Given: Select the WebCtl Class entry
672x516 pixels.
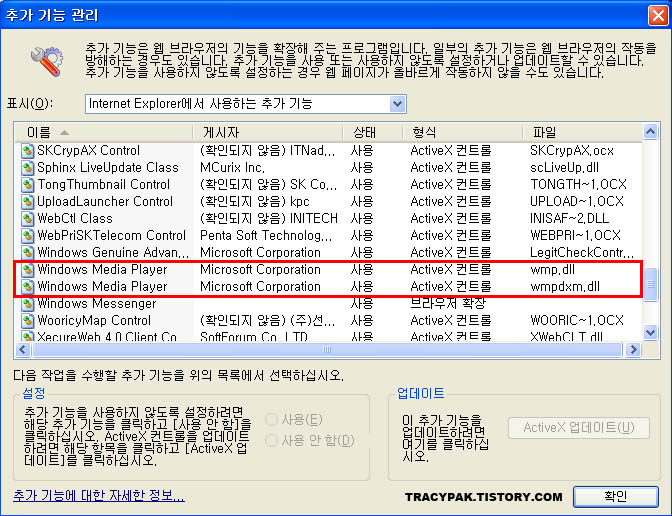Looking at the screenshot, I should tap(75, 219).
